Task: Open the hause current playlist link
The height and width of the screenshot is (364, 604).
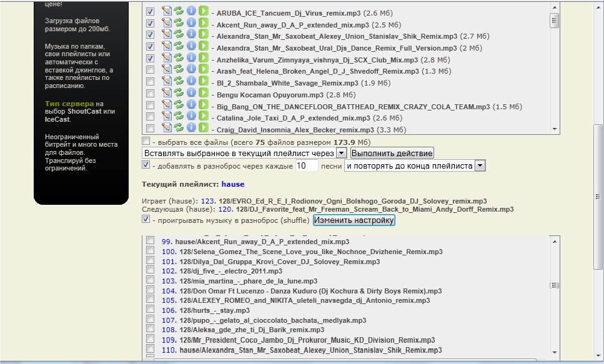Action: pyautogui.click(x=233, y=184)
